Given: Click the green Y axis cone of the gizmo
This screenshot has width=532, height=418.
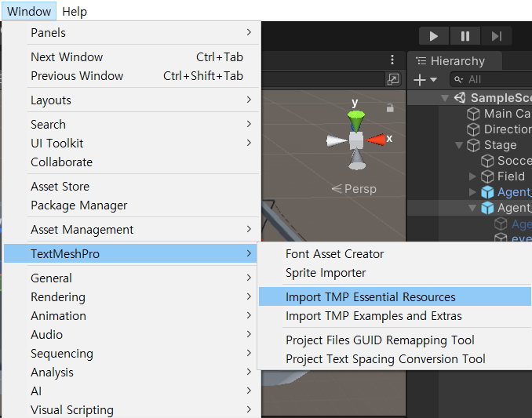Looking at the screenshot, I should [x=356, y=119].
